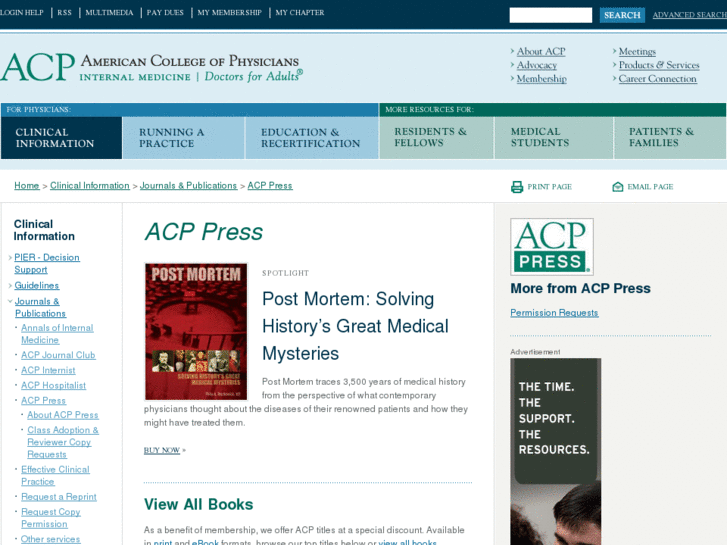Open Request Copy Permission link

51,518
